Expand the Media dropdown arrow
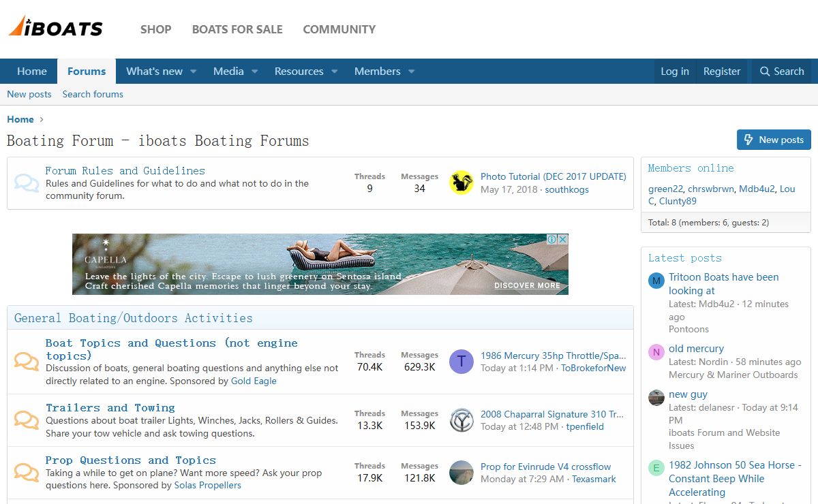This screenshot has height=504, width=818. pyautogui.click(x=254, y=72)
